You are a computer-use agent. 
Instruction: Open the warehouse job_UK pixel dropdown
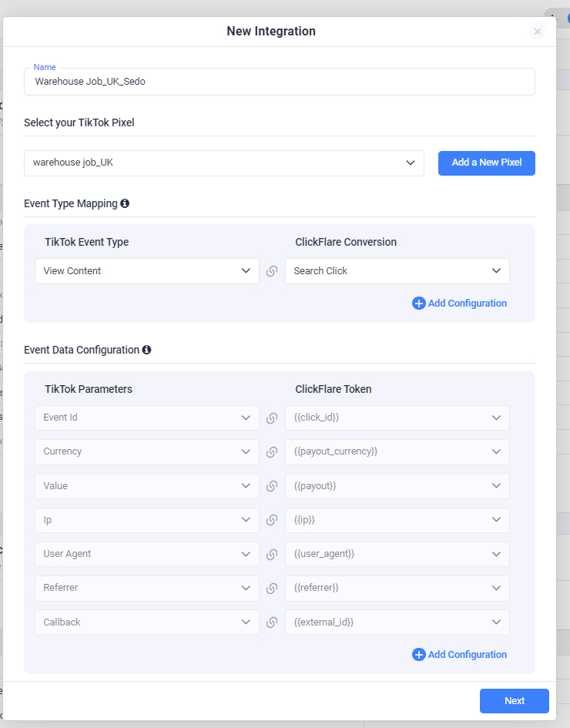[223, 163]
